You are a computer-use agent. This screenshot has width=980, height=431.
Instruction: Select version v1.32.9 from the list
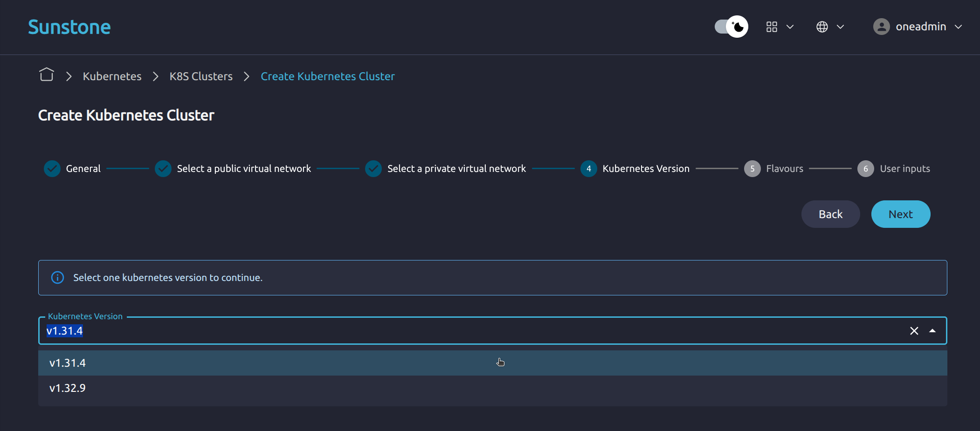pos(493,388)
